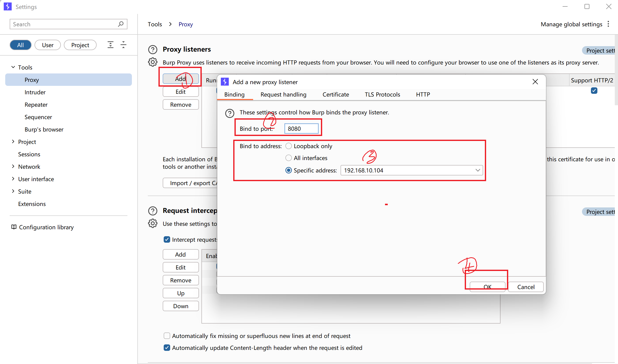
Task: Open Manage global settings kebab menu
Action: 608,24
